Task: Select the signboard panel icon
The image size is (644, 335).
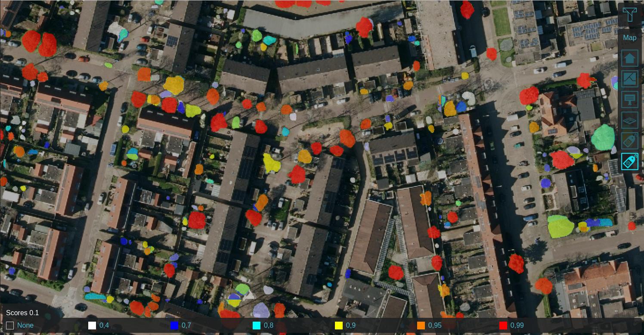Action: click(x=629, y=99)
